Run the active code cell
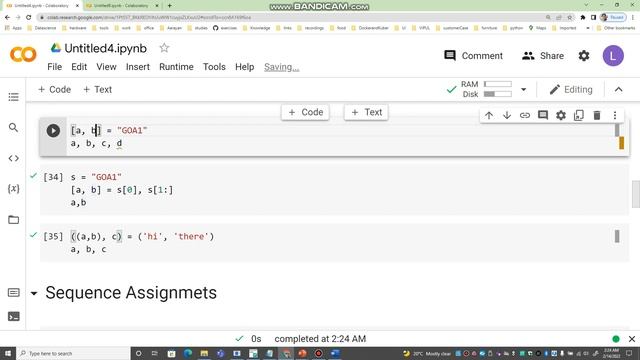The height and width of the screenshot is (360, 640). point(53,131)
